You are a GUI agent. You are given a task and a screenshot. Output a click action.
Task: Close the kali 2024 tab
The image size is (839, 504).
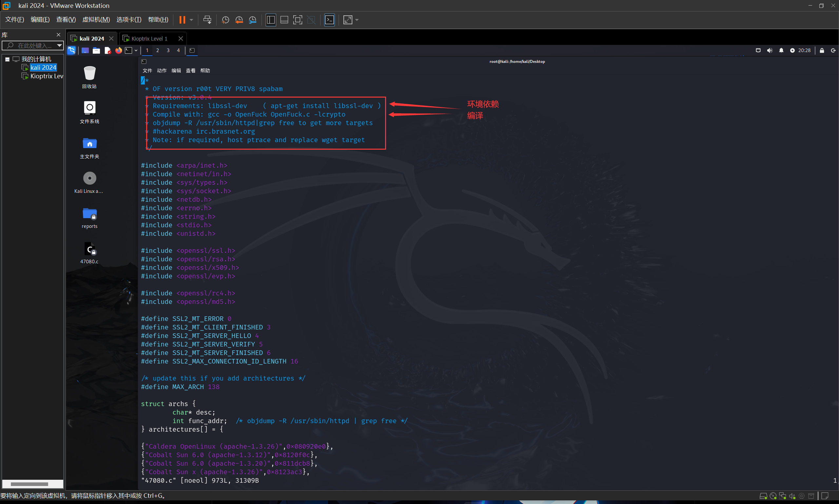tap(111, 38)
